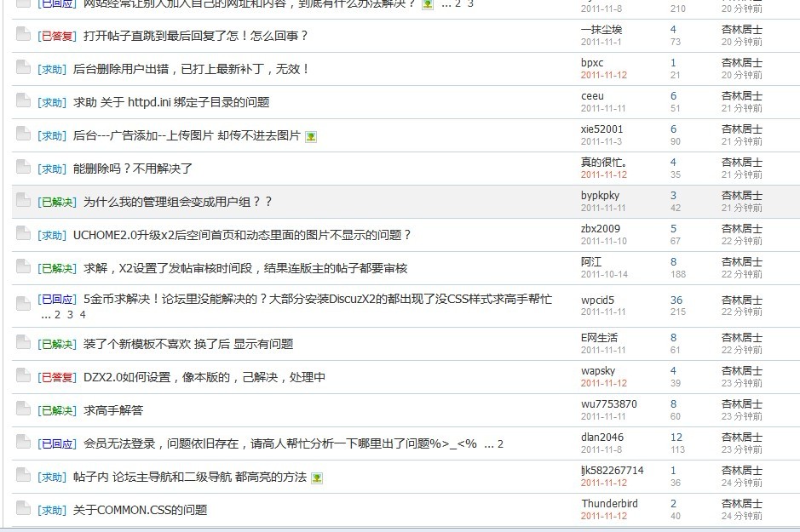
Task: Click reply count 36 on wpcid5 row
Action: (x=676, y=300)
